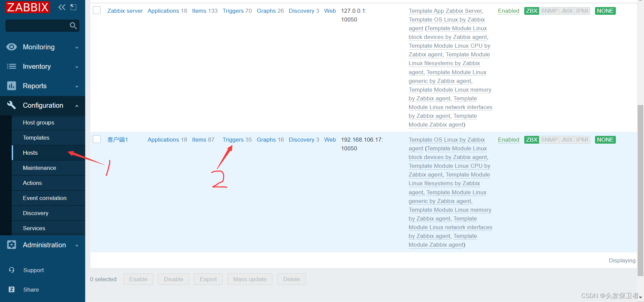Image resolution: width=644 pixels, height=302 pixels.
Task: Click the Enable button
Action: coord(138,279)
